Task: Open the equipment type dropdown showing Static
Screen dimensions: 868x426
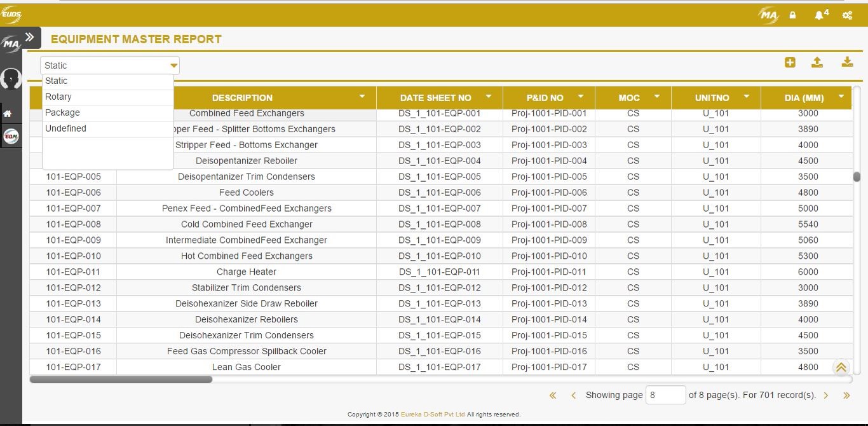Action: tap(110, 65)
